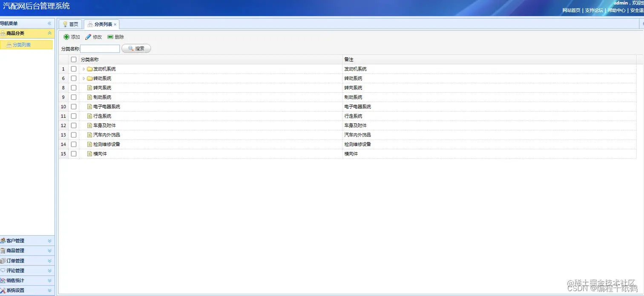
Task: Check the 制动系统 row checkbox
Action: pos(74,97)
